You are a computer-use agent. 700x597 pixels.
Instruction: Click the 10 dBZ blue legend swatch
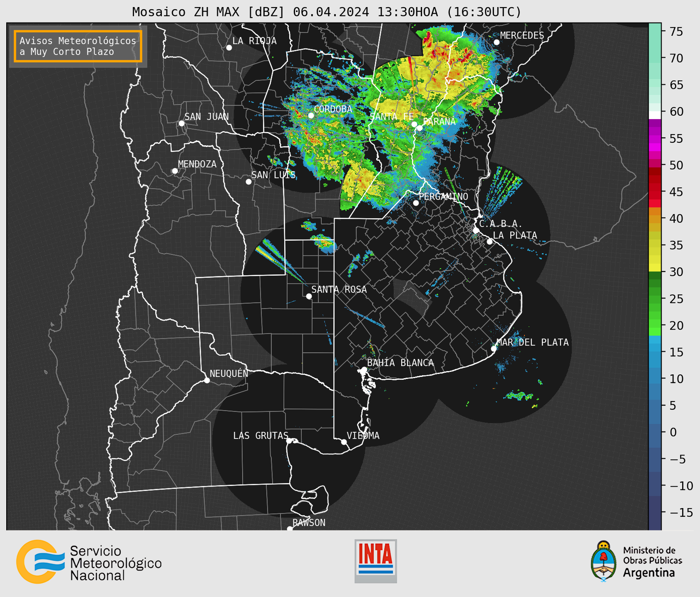[x=655, y=379]
